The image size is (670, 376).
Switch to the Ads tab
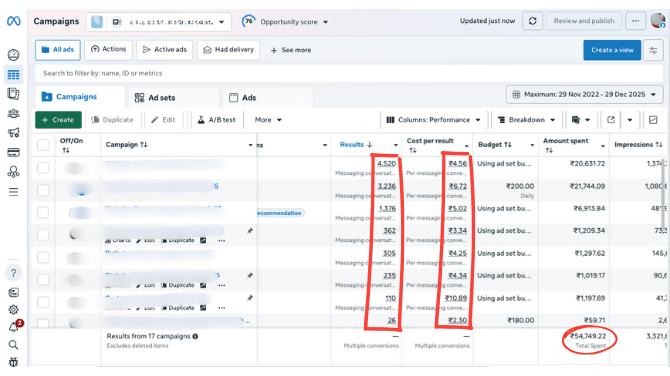(268, 98)
